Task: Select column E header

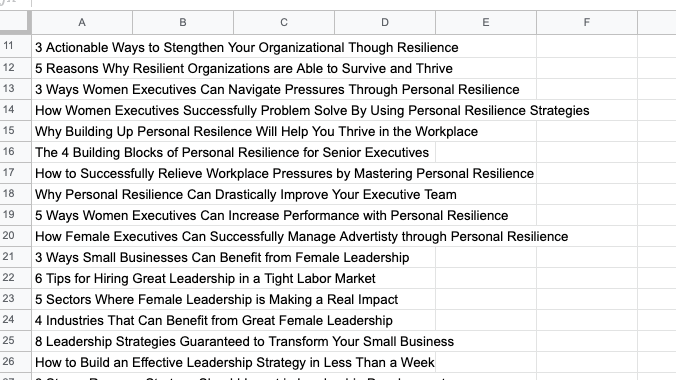Action: [486, 22]
